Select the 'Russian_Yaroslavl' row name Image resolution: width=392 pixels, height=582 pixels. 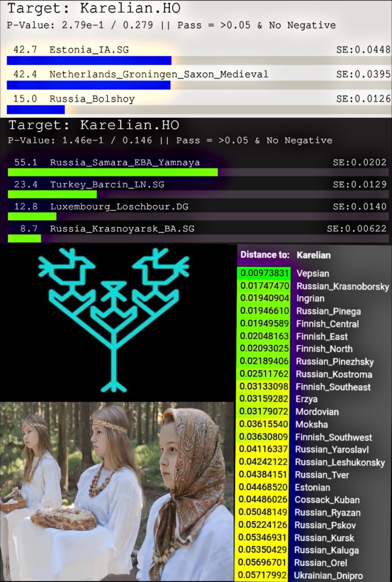point(332,449)
